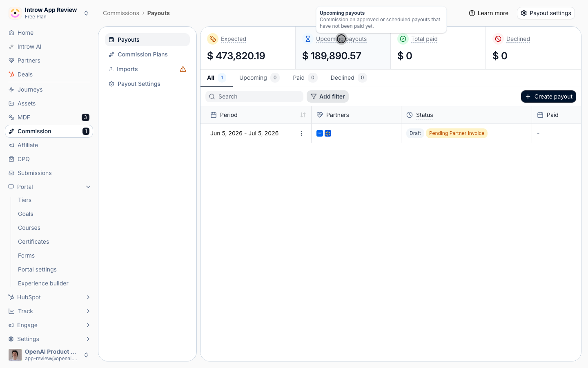Click the Period column sort arrows
Screen dimensions: 588x368
tap(303, 115)
